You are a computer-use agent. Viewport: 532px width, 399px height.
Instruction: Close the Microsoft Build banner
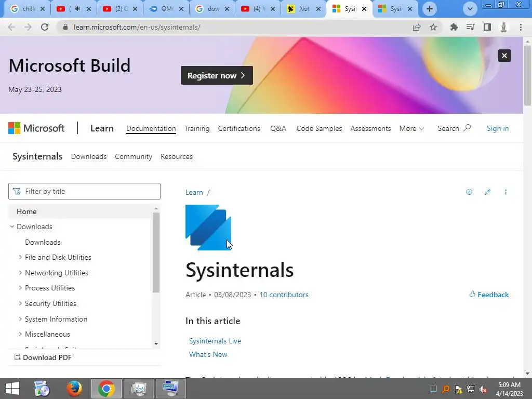coord(504,56)
